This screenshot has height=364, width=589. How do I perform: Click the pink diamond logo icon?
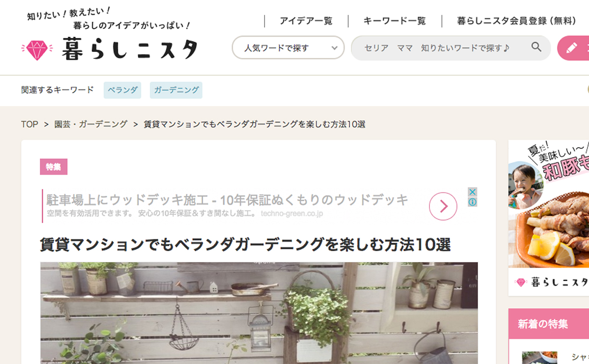click(37, 50)
